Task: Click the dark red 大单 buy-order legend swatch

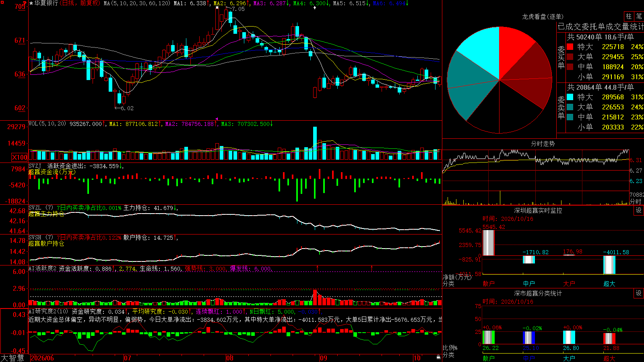Action: [x=570, y=57]
